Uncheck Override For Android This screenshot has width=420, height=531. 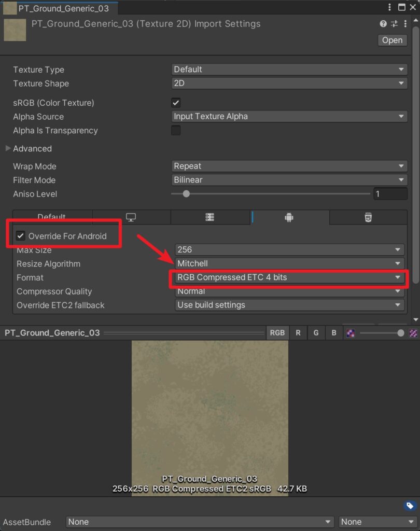click(21, 236)
